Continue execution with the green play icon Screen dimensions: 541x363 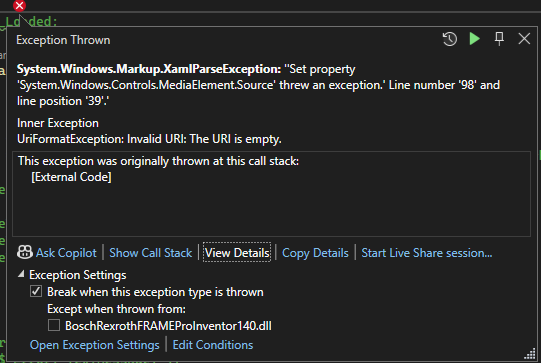(475, 39)
